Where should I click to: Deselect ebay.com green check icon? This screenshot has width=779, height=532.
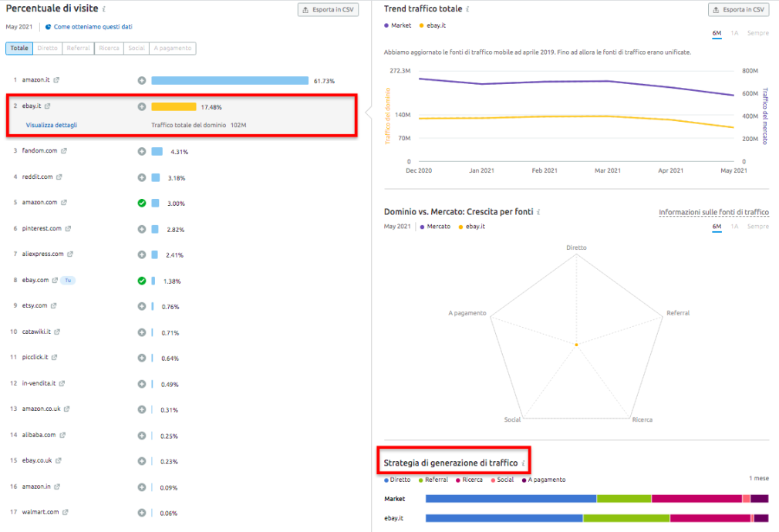142,281
